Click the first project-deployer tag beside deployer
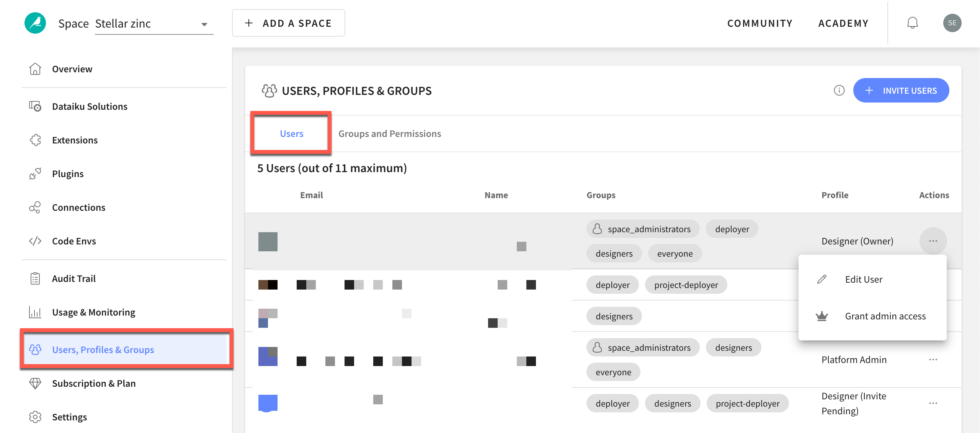The width and height of the screenshot is (980, 433). [x=686, y=285]
